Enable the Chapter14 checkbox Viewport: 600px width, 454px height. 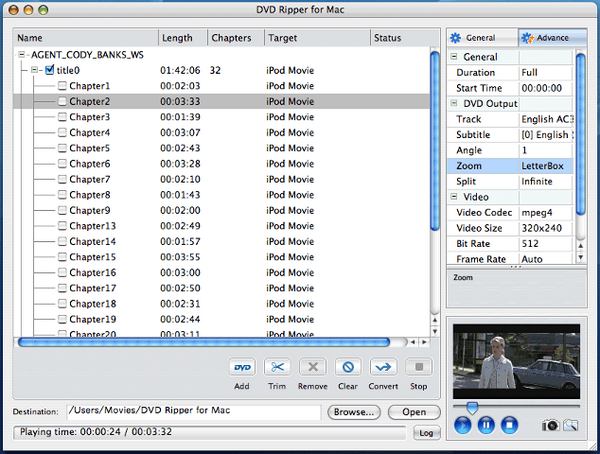(62, 241)
